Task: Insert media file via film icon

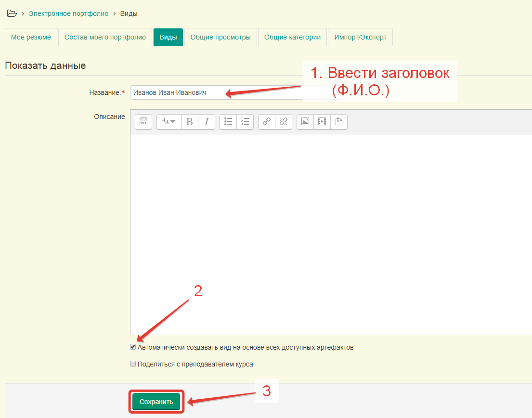Action: pos(322,122)
